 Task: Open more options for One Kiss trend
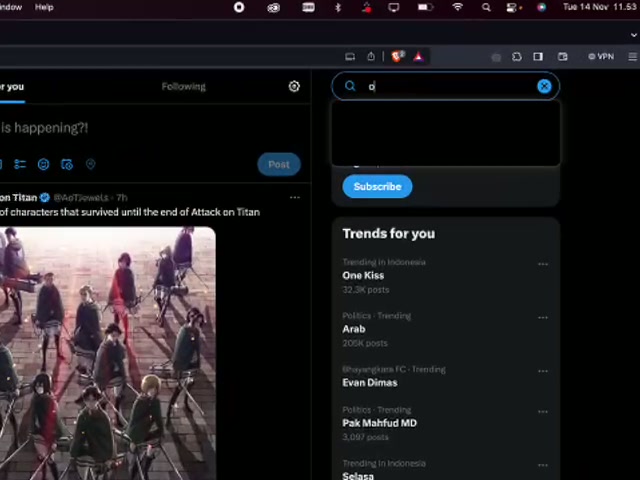(x=543, y=264)
